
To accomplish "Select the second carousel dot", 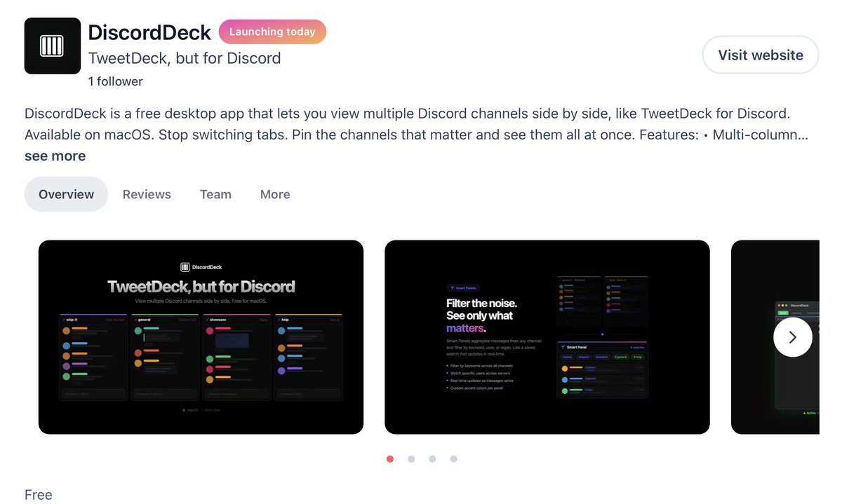I will click(411, 459).
